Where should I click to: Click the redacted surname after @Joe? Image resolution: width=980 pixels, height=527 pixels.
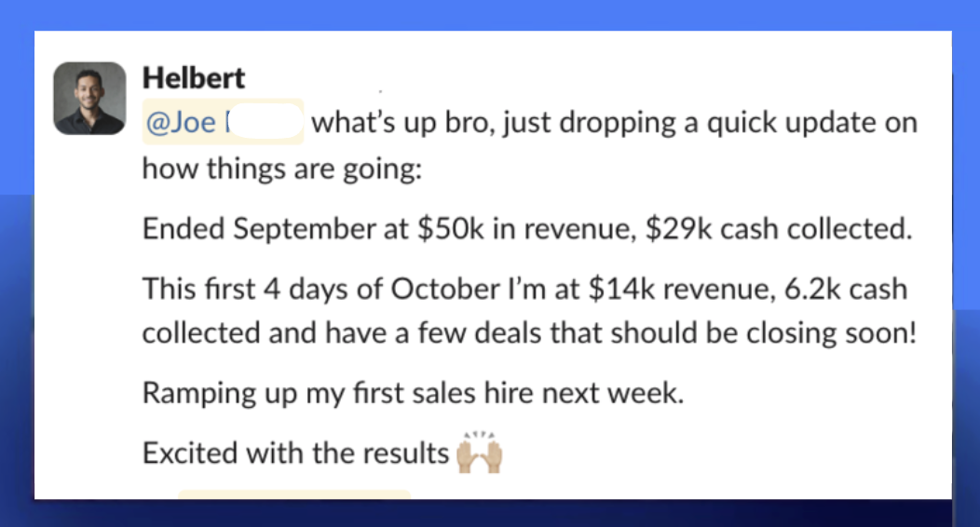(265, 123)
